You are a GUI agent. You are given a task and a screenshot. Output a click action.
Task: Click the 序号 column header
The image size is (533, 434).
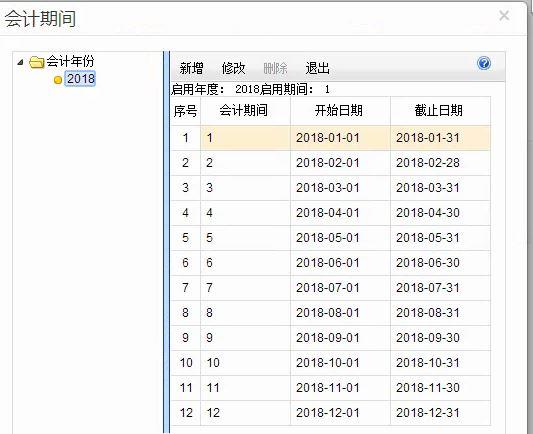[x=186, y=111]
